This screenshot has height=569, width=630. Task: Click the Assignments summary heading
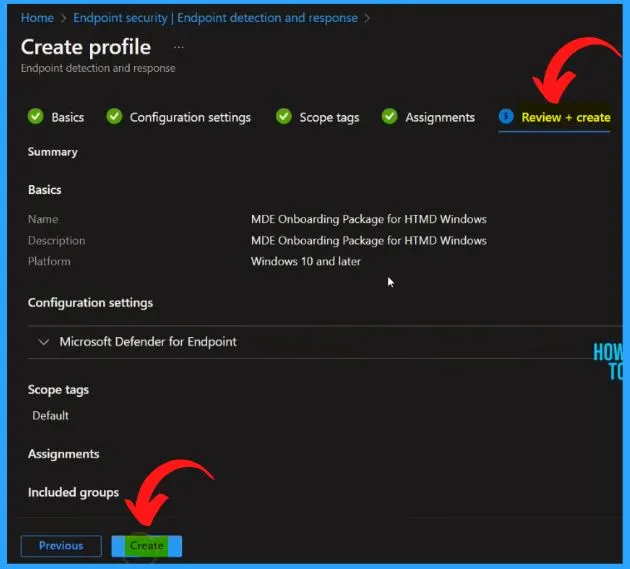(63, 454)
